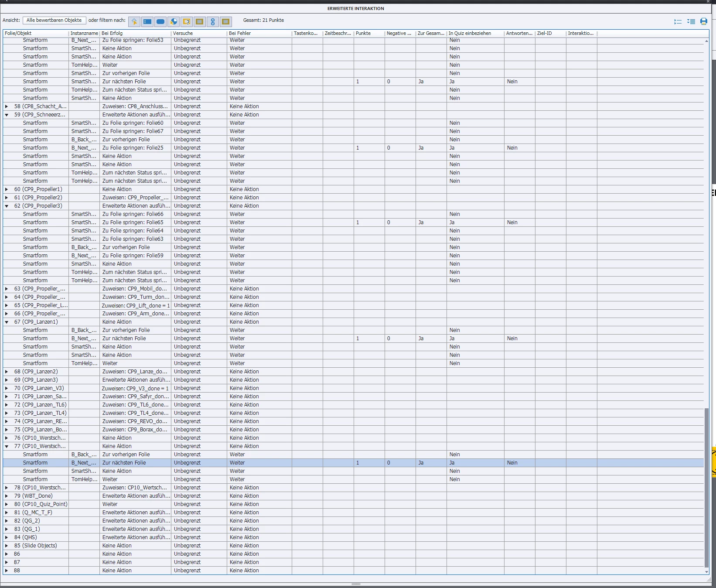Select tree row '72 (CP9_Lanzen_TL6)'
716x588 pixels.
[x=36, y=405]
